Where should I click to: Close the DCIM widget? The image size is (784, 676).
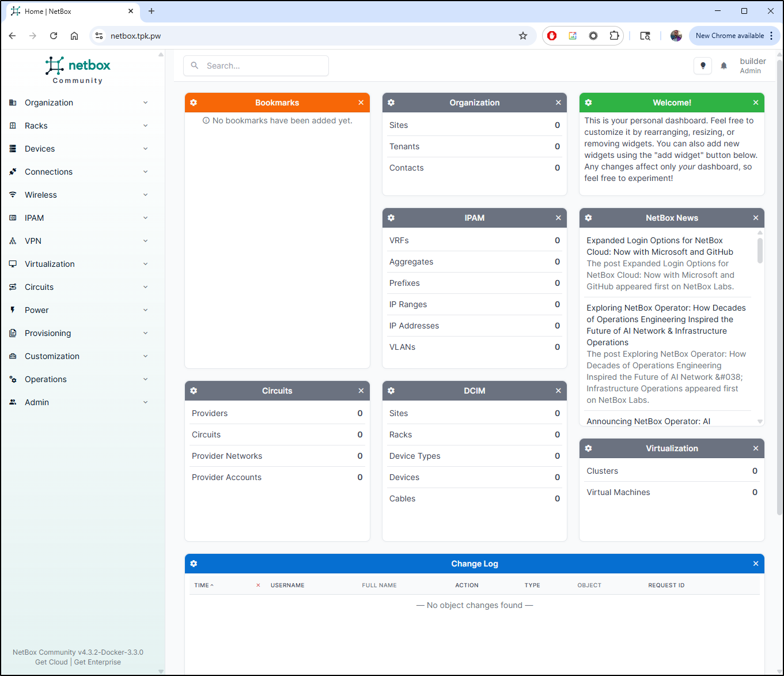558,391
